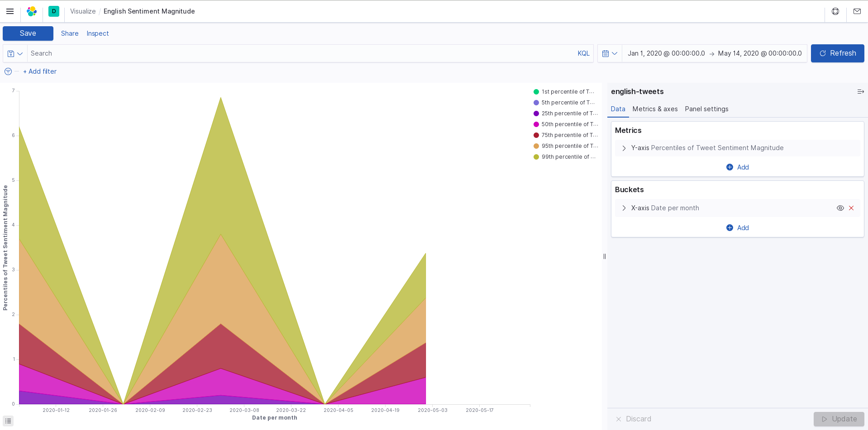The width and height of the screenshot is (868, 430).
Task: Open saved queries menu
Action: [15, 53]
